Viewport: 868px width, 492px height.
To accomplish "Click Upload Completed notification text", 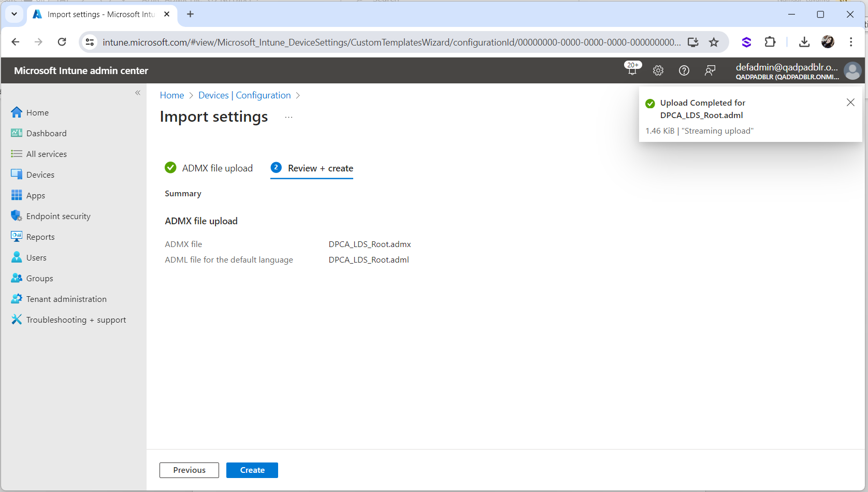I will [x=703, y=109].
